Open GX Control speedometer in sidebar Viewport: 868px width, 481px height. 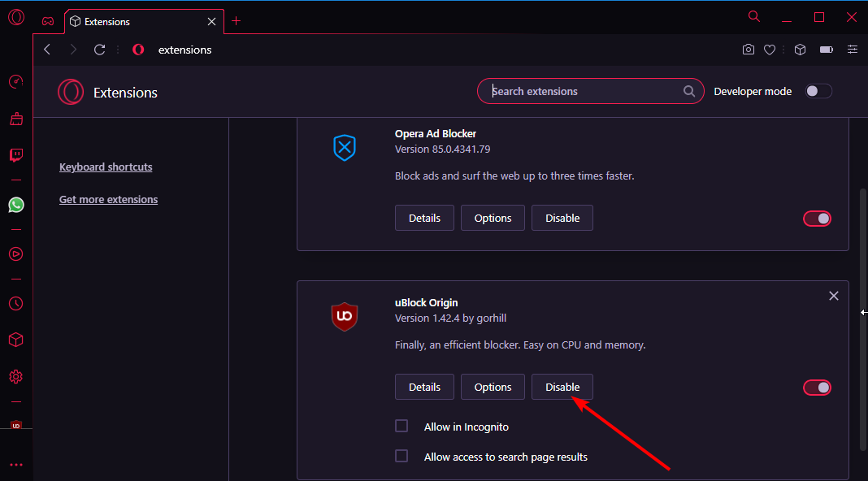[16, 82]
